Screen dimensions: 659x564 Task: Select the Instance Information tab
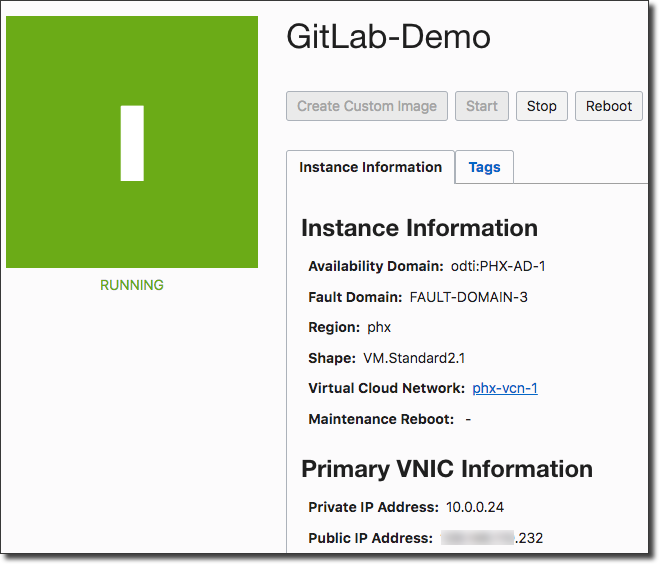(x=370, y=167)
